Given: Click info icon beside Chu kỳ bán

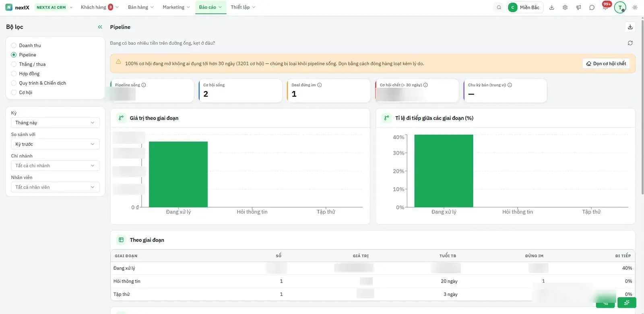Looking at the screenshot, I should 510,85.
